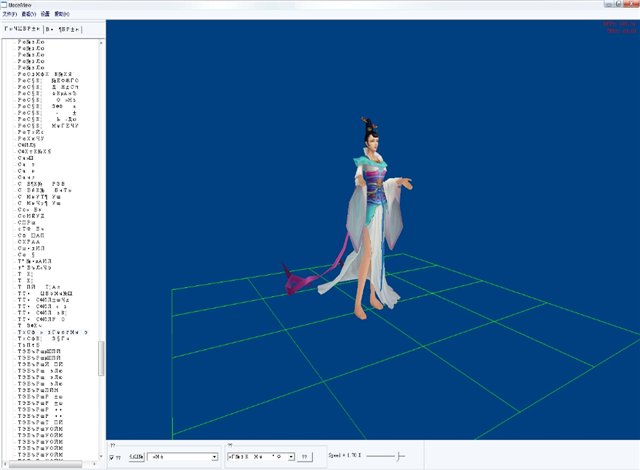Click the model list horizontal scrollbar thumb
This screenshot has height=470, width=640.
pos(45,464)
